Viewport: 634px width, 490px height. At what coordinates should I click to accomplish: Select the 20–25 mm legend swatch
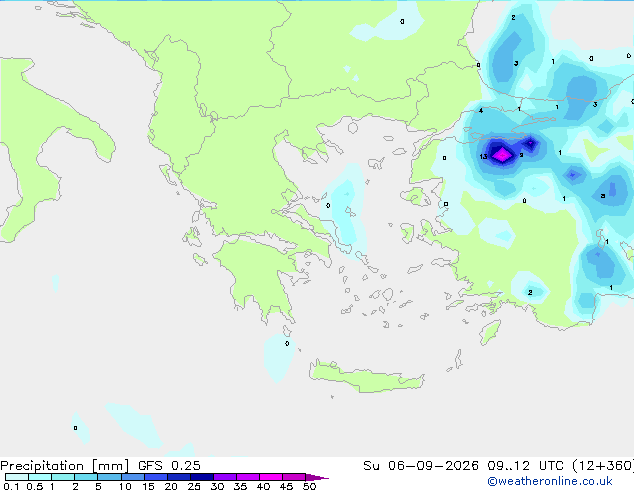tap(178, 477)
